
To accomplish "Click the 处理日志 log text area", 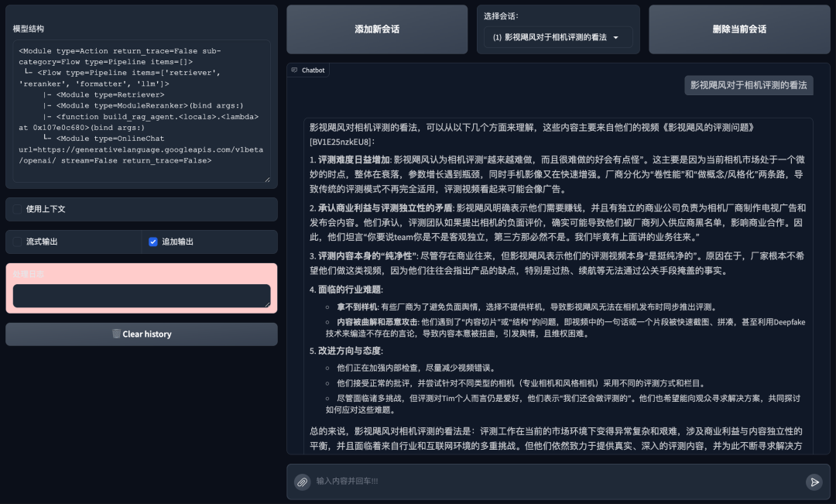I will (142, 296).
